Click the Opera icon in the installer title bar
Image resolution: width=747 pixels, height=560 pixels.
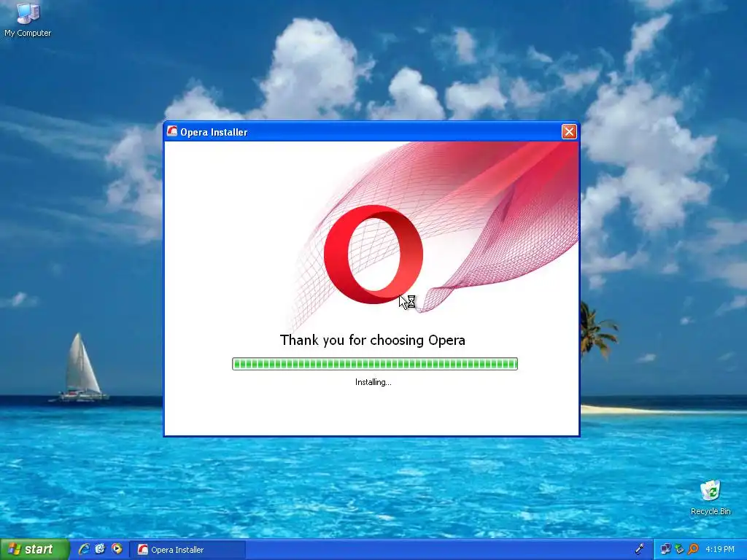pyautogui.click(x=172, y=131)
